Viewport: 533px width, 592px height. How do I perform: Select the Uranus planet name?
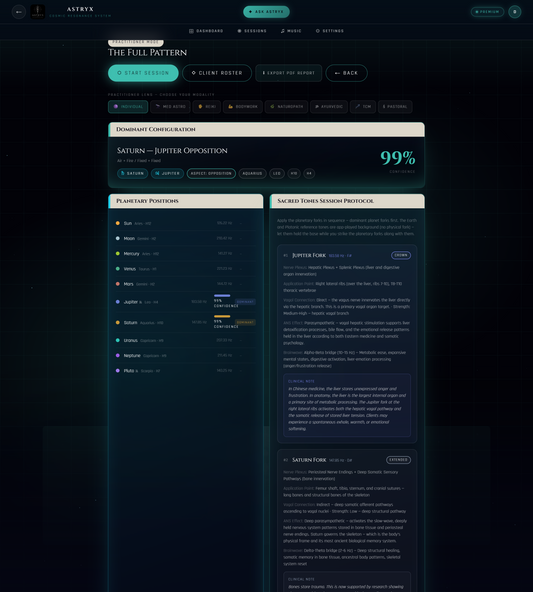(x=131, y=340)
